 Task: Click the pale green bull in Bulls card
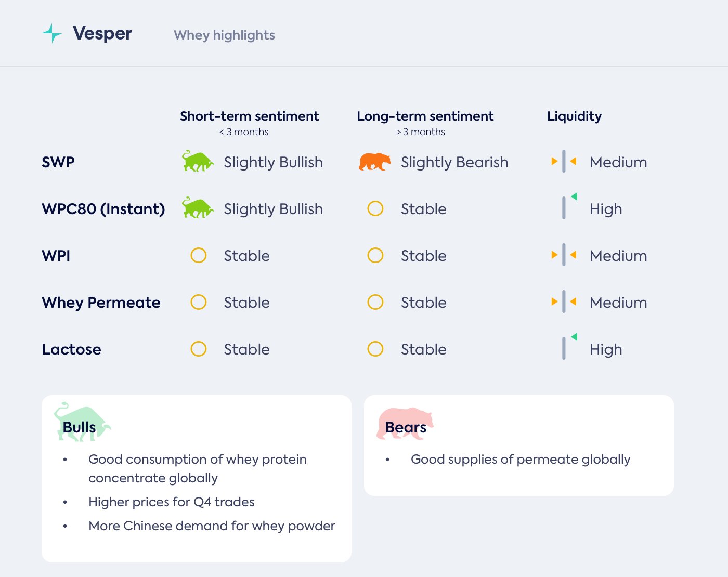click(x=82, y=422)
